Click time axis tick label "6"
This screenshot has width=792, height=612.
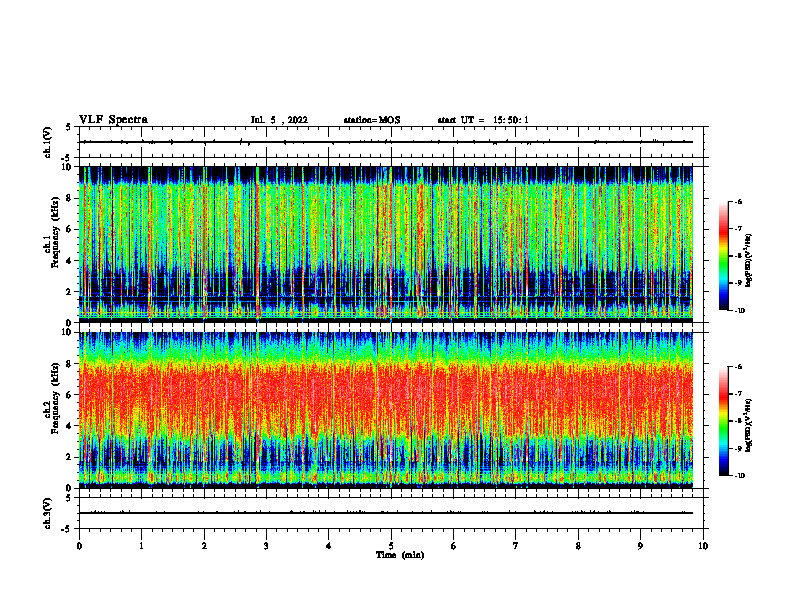point(454,546)
